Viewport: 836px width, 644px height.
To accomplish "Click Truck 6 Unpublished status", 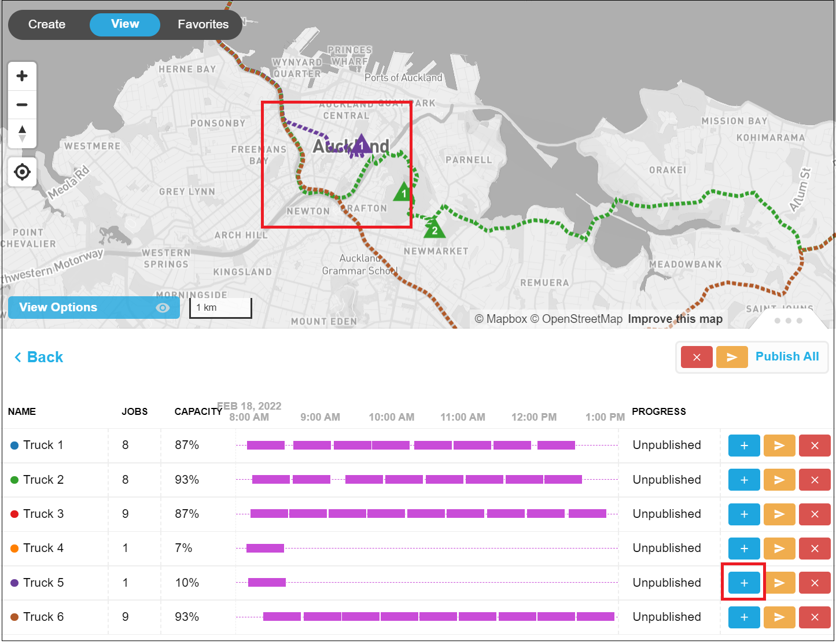I will click(666, 617).
